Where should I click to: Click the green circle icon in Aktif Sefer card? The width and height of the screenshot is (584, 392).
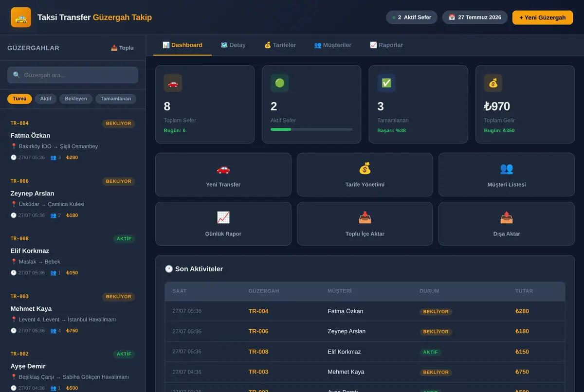tap(280, 83)
